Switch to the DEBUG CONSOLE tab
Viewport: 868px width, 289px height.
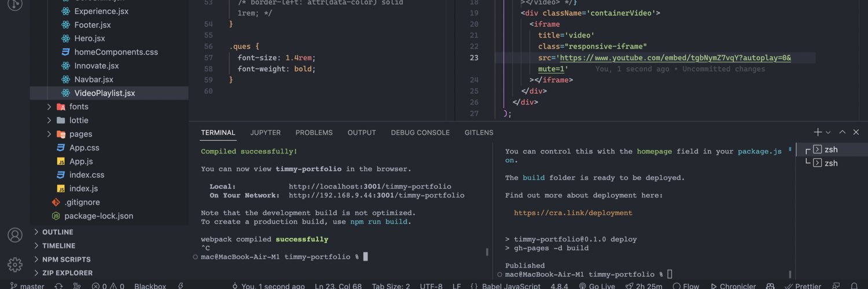[420, 133]
